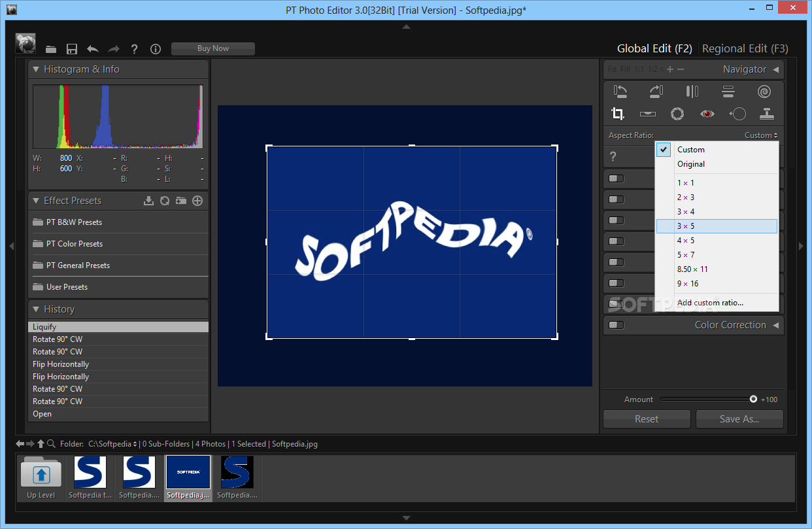This screenshot has height=529, width=812.
Task: Click the Buy Now button
Action: click(x=213, y=48)
